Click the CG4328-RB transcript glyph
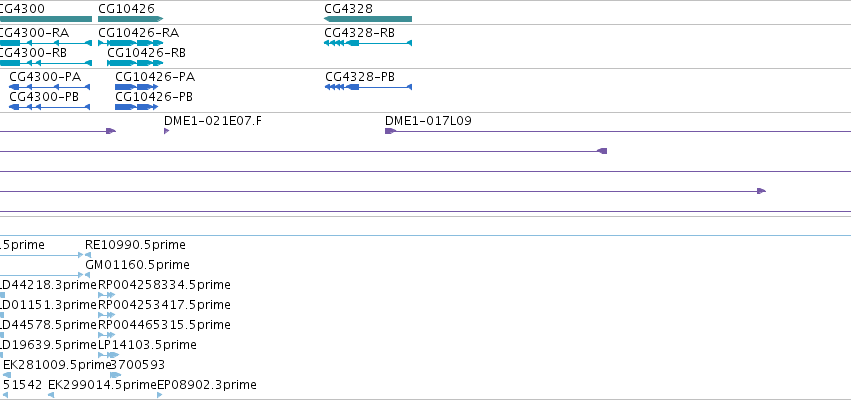The height and width of the screenshot is (400, 851). coord(368,43)
